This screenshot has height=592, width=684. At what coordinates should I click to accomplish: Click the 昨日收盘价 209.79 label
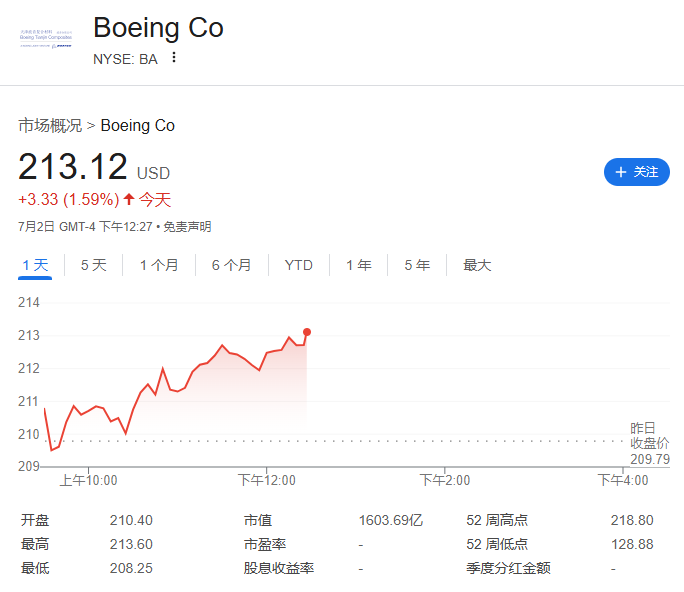(x=650, y=443)
